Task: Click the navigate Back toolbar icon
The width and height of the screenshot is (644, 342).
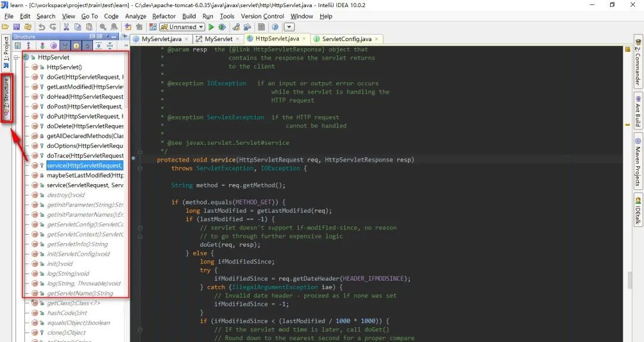Action: click(128, 27)
